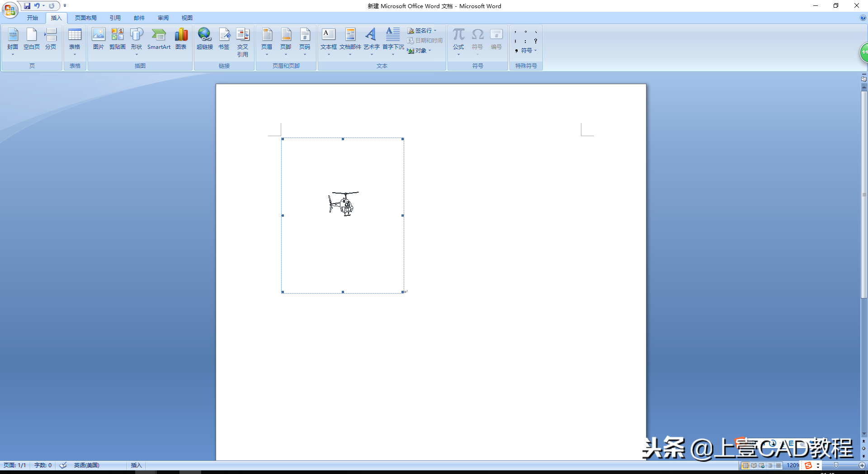Insert a 交叉引用 cross-reference
The height and width of the screenshot is (474, 868).
coord(243,43)
